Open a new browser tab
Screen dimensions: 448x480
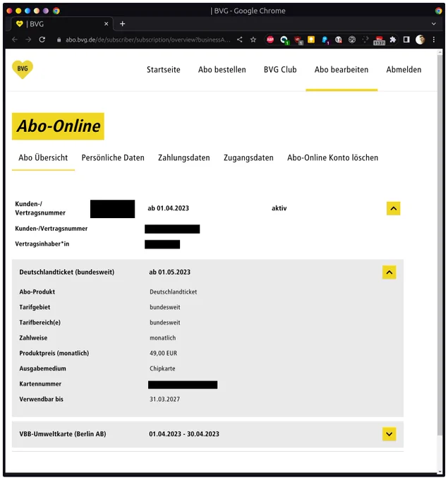pos(122,23)
